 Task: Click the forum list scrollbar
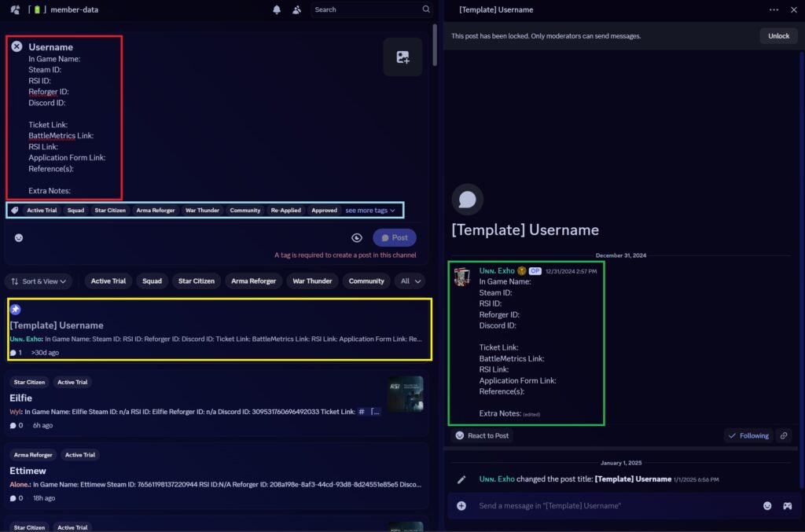[435, 45]
